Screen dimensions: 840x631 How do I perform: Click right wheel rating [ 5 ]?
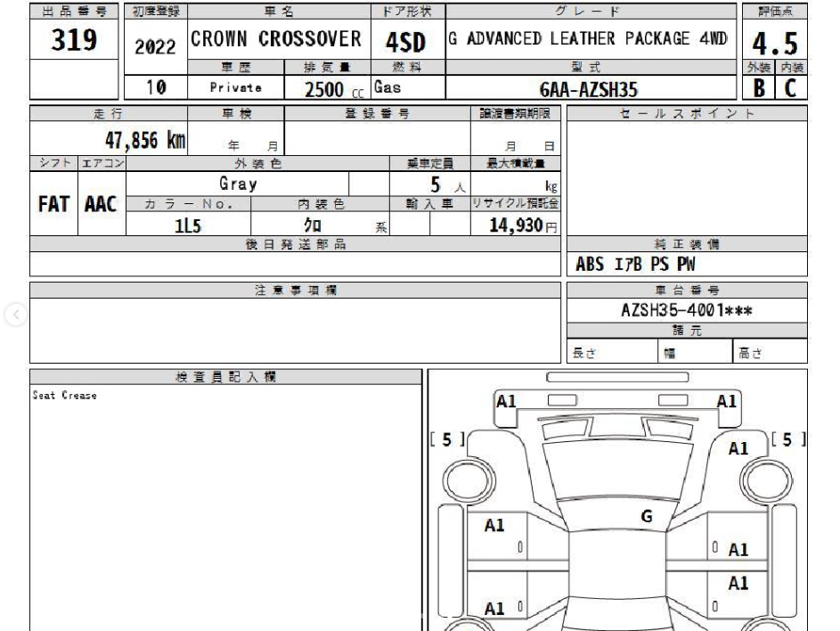tap(787, 440)
